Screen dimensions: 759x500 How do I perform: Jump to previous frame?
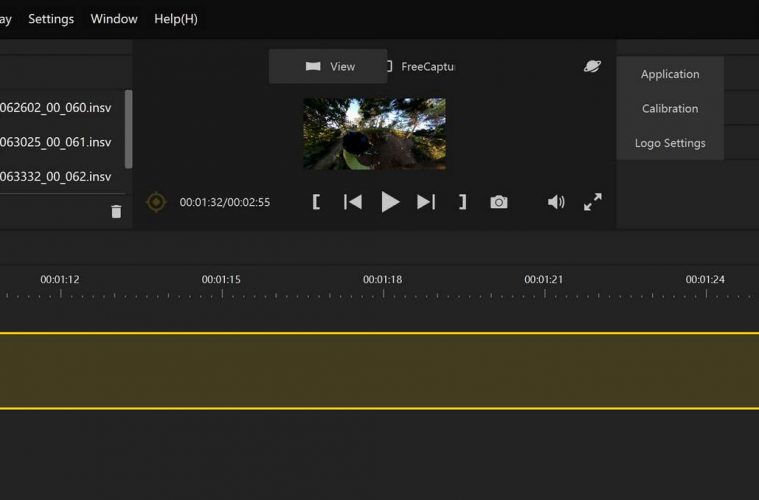point(353,202)
